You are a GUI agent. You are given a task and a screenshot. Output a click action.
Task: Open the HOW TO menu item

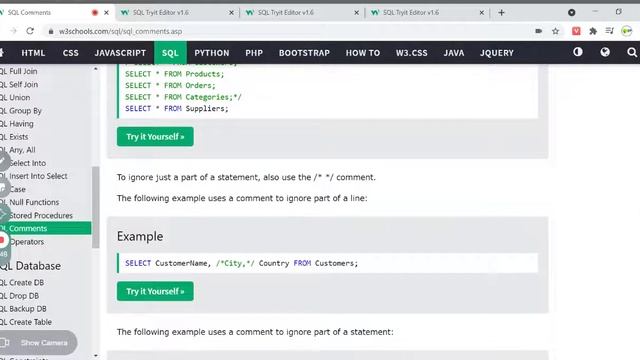[363, 53]
